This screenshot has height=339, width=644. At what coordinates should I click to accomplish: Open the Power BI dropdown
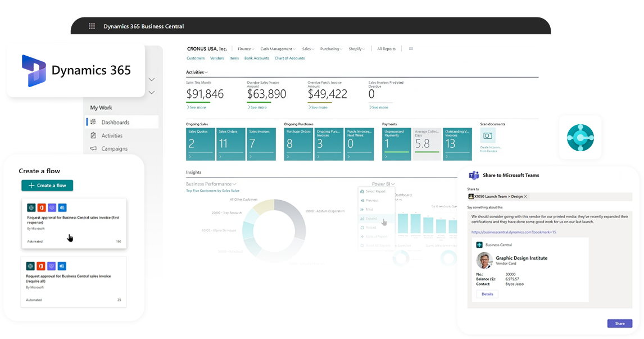[x=383, y=184]
